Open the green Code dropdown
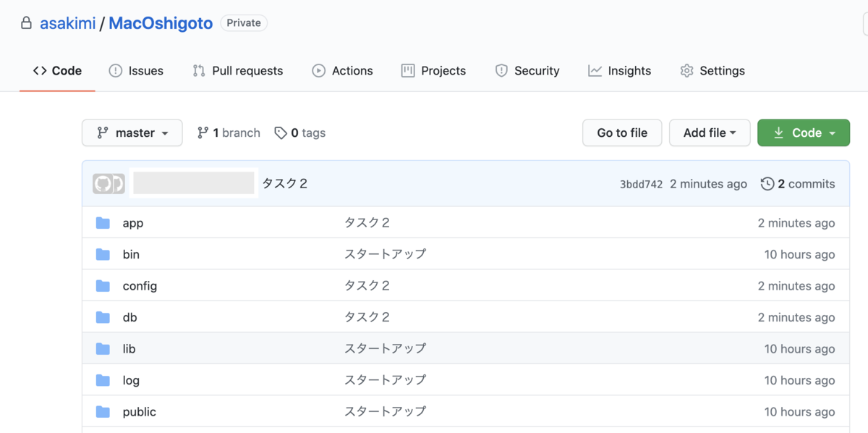Viewport: 868px width, 433px height. (803, 133)
